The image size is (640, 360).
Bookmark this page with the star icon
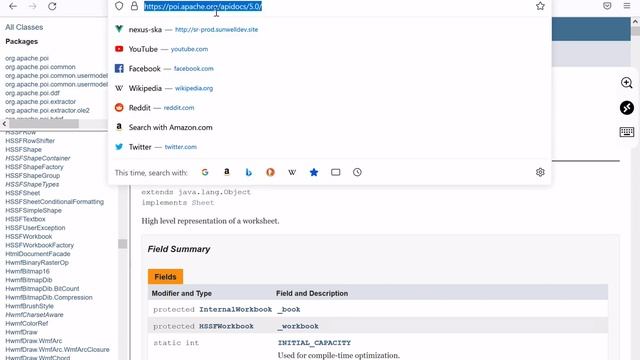click(x=540, y=6)
